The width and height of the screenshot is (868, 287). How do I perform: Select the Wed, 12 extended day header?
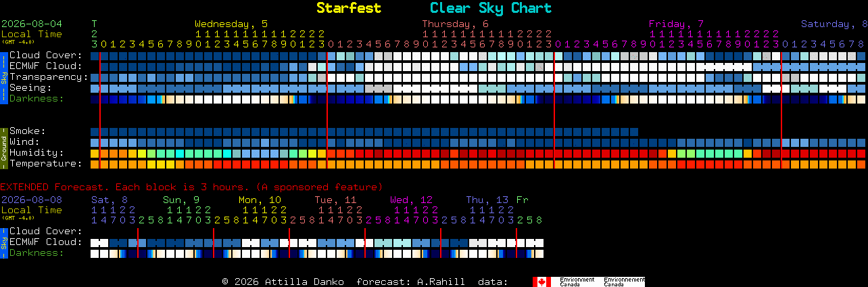point(411,200)
